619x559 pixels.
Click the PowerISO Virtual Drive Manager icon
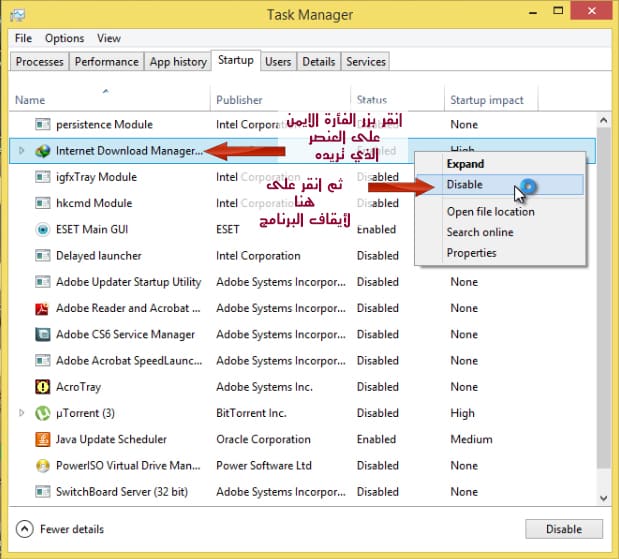42,465
